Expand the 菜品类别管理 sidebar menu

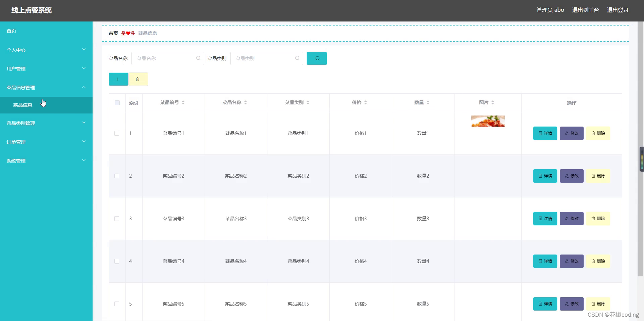(46, 123)
